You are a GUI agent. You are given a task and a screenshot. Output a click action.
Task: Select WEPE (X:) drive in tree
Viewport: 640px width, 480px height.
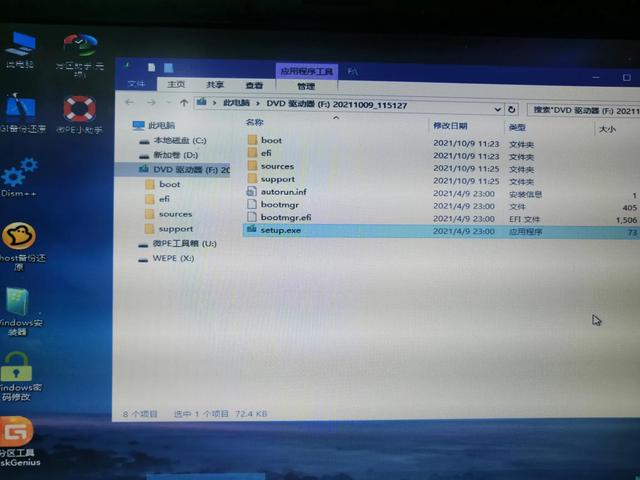[167, 259]
